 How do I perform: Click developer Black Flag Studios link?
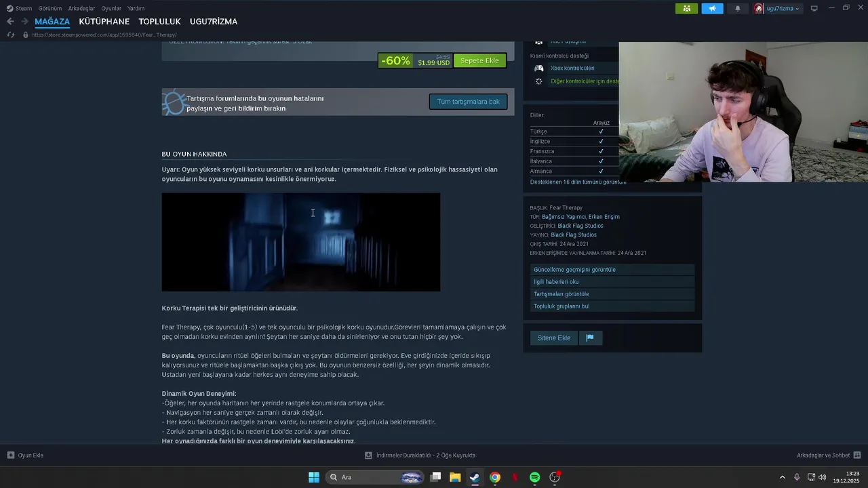click(580, 226)
